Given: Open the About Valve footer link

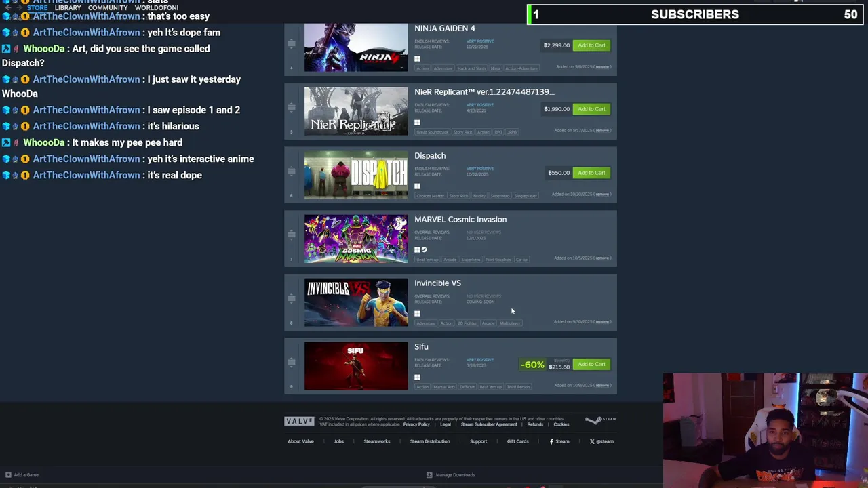Looking at the screenshot, I should [x=300, y=441].
